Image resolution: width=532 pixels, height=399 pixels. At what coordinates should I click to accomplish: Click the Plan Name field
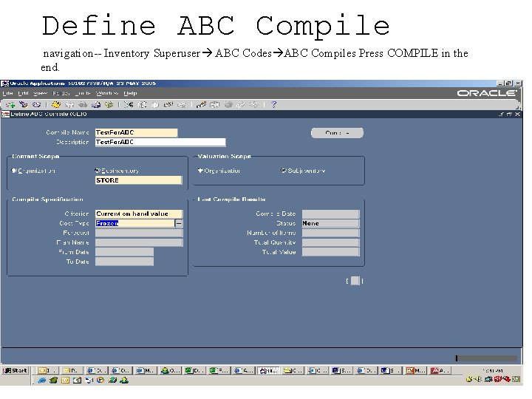[139, 242]
